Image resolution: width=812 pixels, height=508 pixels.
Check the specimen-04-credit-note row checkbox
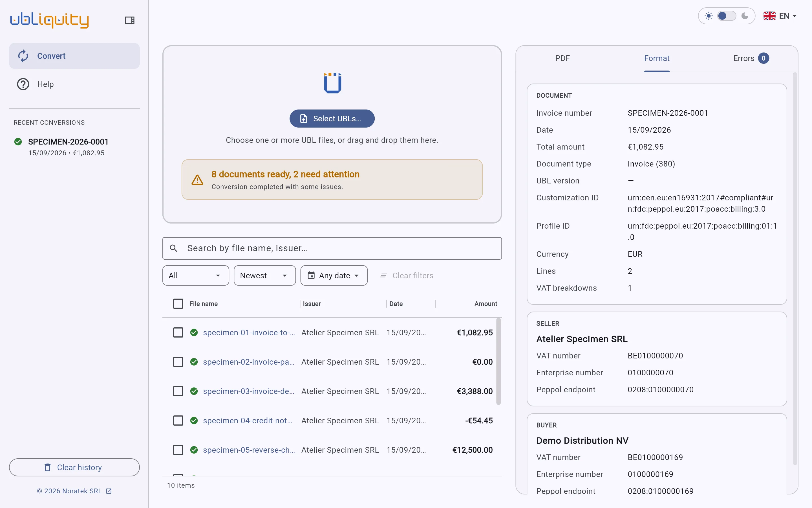point(178,421)
